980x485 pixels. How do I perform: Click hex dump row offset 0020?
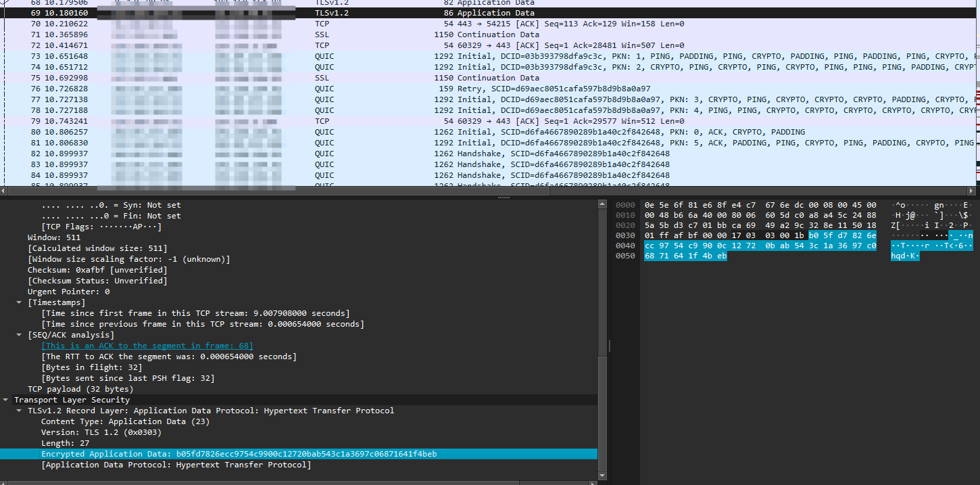point(626,227)
